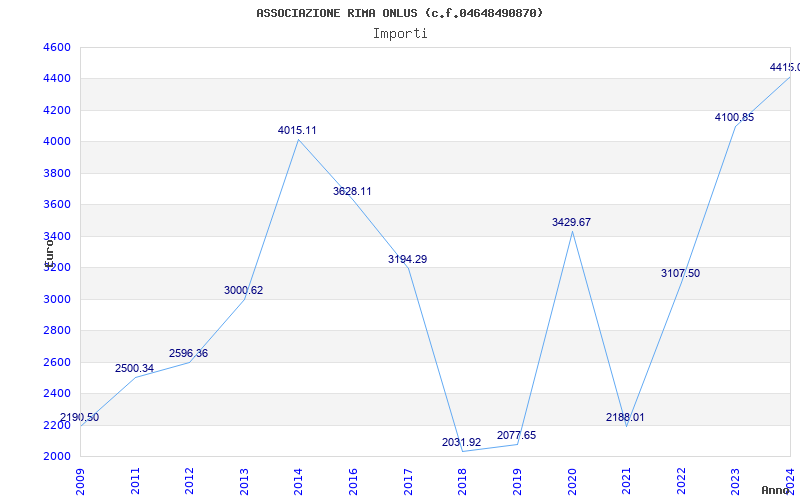Click the Importi subtitle
Image resolution: width=800 pixels, height=500 pixels.
pos(400,34)
